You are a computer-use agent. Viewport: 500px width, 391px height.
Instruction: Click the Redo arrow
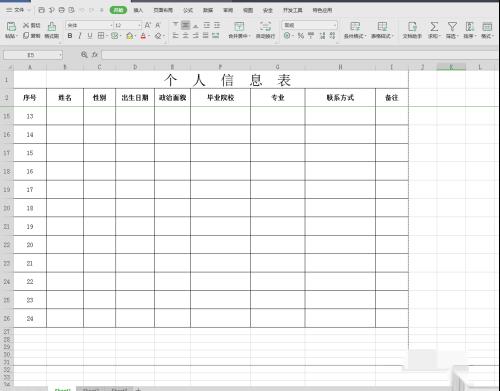[x=91, y=10]
